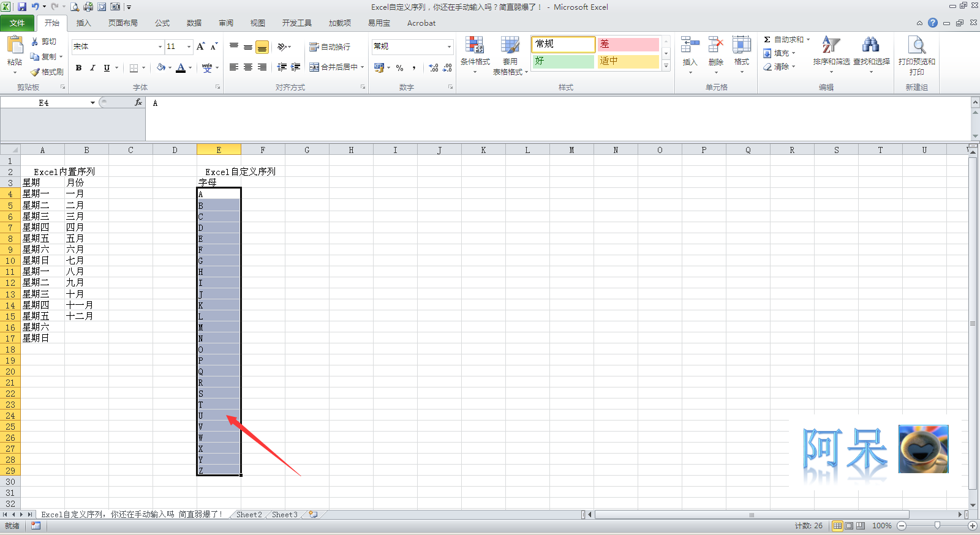Screen dimensions: 980x535
Task: Click the increase decimal icon
Action: pyautogui.click(x=434, y=68)
